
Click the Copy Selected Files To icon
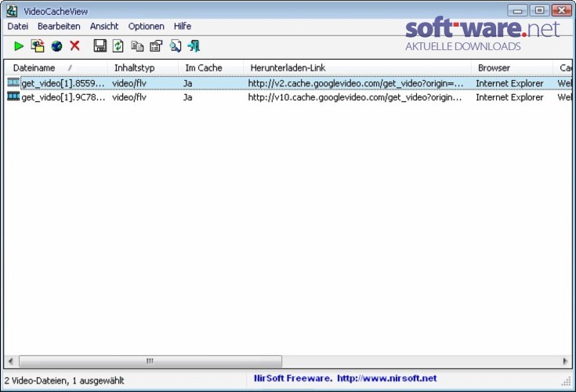[38, 46]
